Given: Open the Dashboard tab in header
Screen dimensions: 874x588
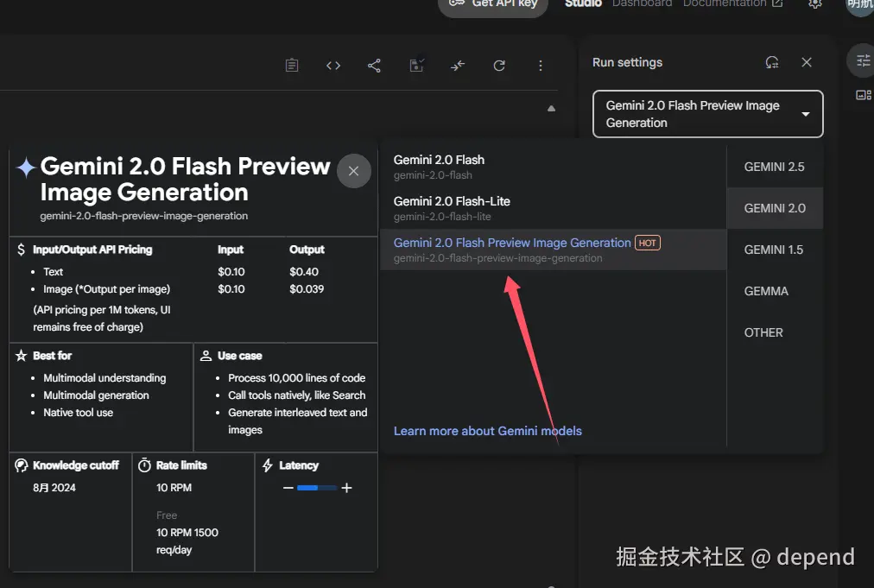Looking at the screenshot, I should 643,4.
